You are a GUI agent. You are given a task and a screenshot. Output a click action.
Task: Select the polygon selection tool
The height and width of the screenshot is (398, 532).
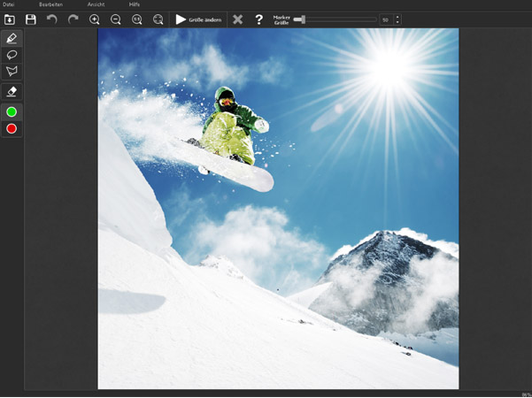[12, 71]
